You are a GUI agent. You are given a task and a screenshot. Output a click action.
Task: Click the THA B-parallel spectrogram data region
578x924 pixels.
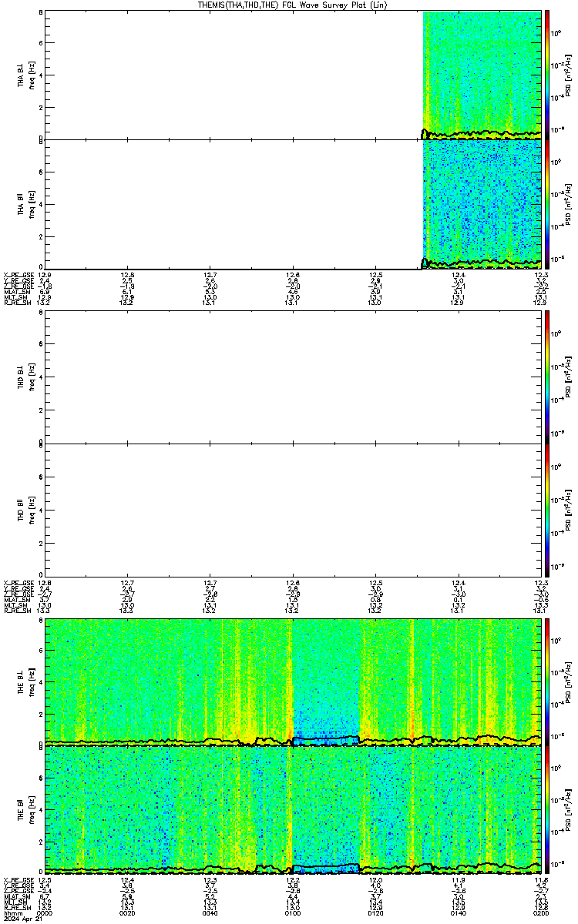482,204
